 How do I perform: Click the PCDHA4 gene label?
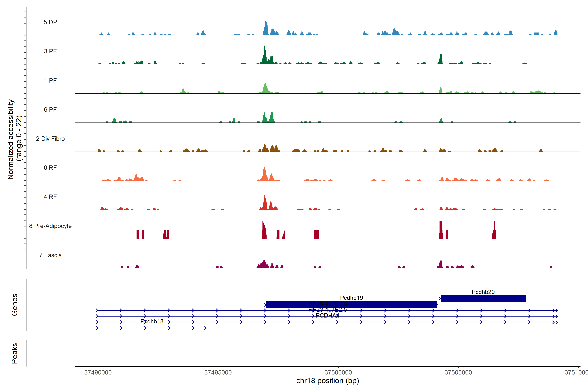click(327, 316)
